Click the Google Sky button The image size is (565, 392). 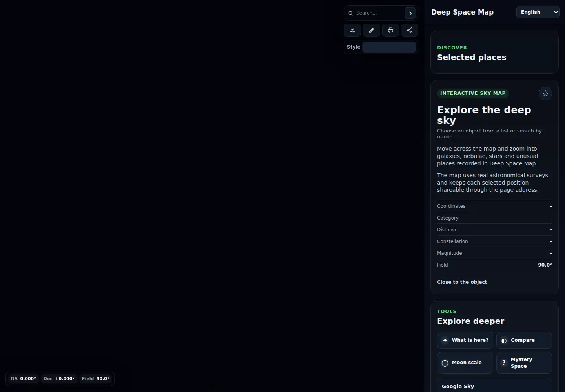[494, 385]
